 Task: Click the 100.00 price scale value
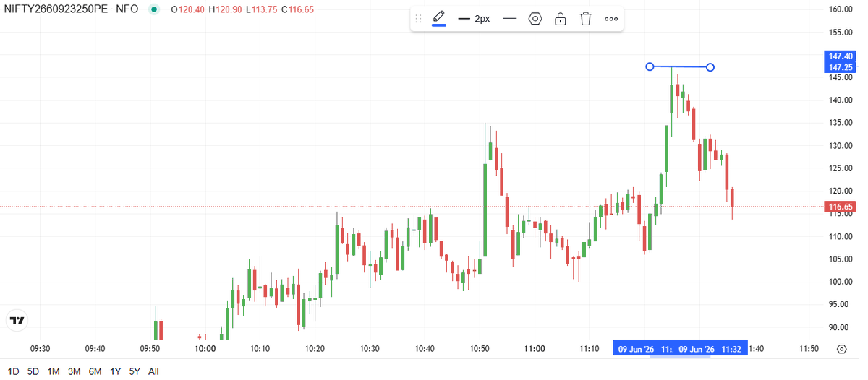[841, 282]
